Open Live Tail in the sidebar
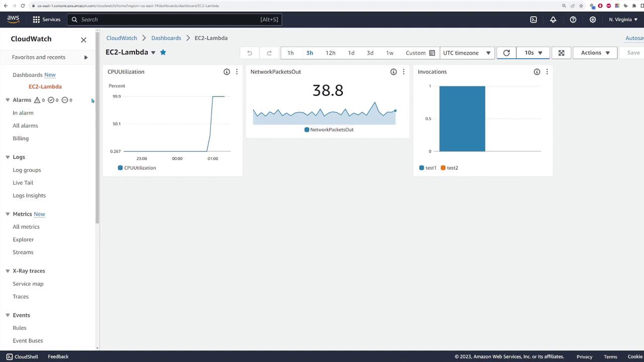The image size is (644, 362). 23,183
